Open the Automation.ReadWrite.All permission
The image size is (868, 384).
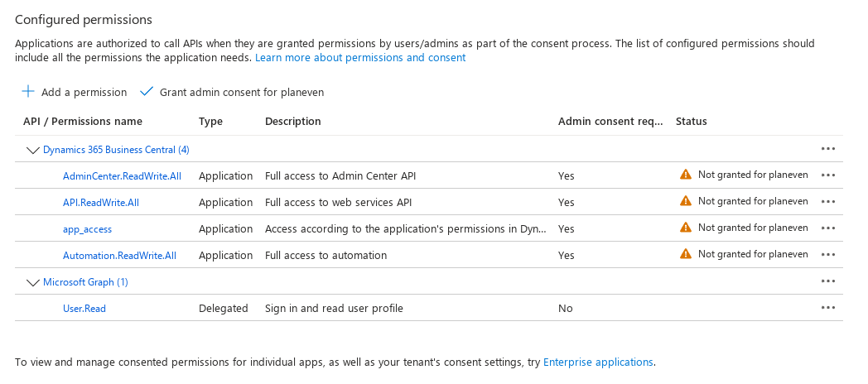119,256
